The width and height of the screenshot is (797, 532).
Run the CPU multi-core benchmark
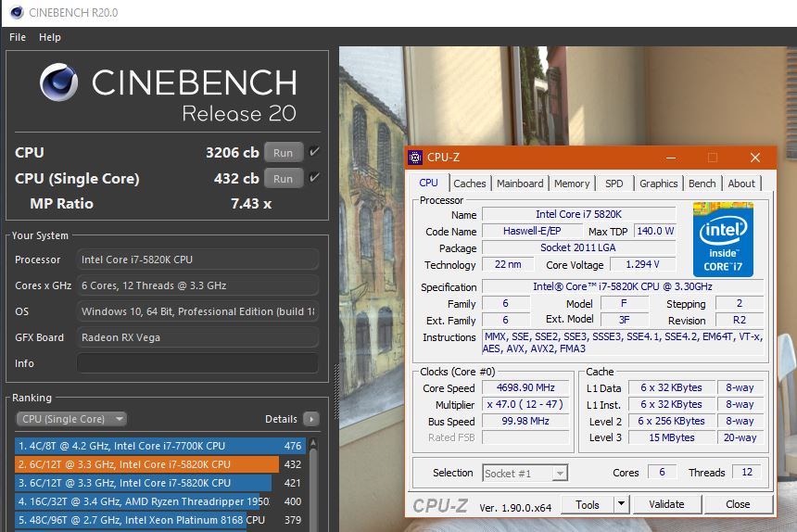tap(283, 152)
